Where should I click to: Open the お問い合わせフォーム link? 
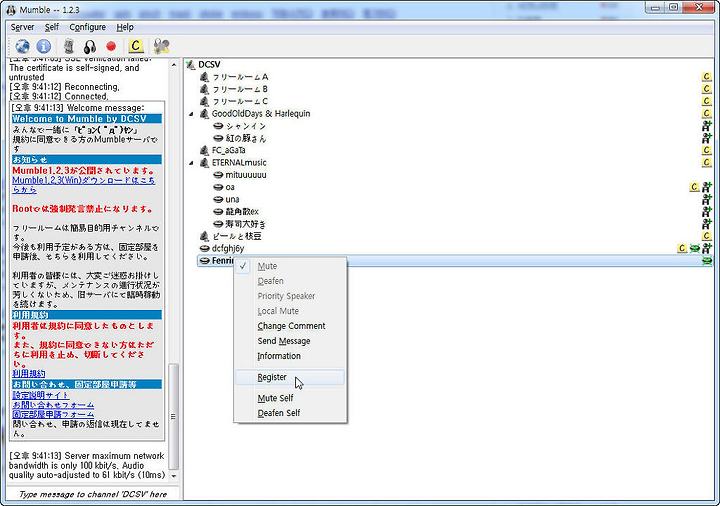tap(53, 405)
